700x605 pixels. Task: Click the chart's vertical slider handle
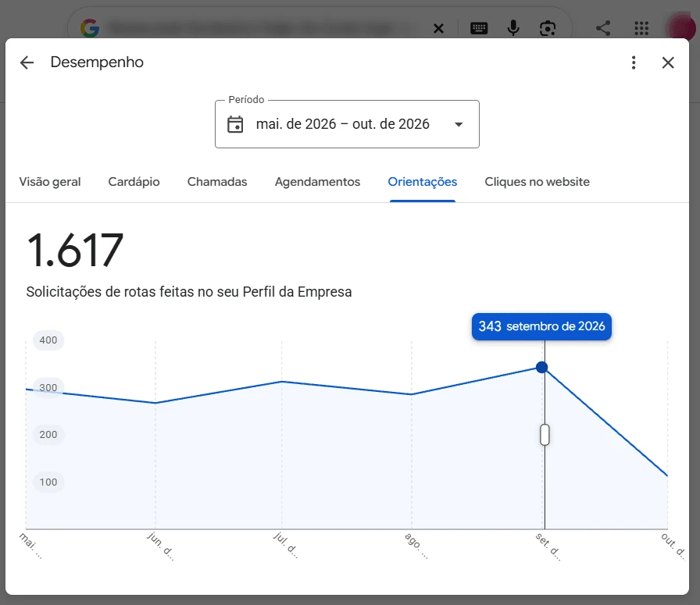tap(545, 435)
